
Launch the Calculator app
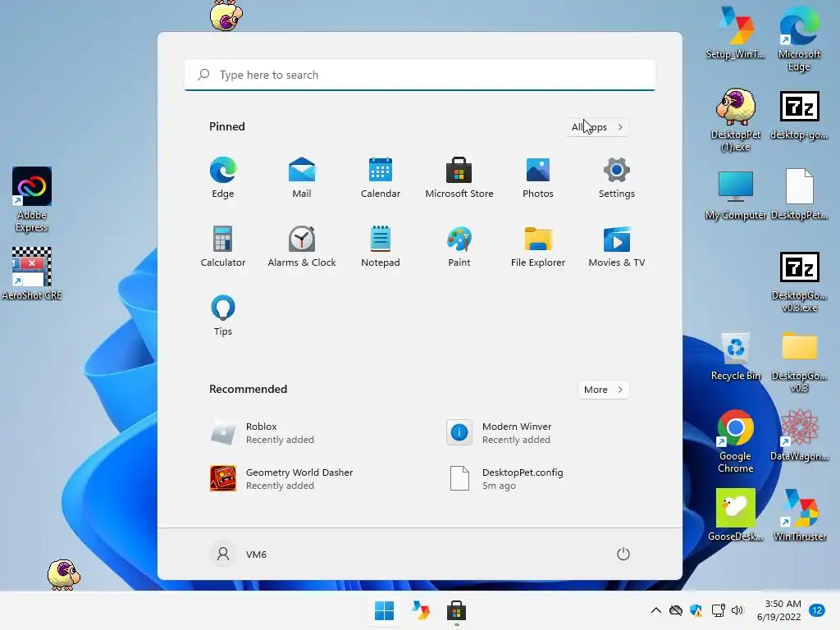(223, 246)
